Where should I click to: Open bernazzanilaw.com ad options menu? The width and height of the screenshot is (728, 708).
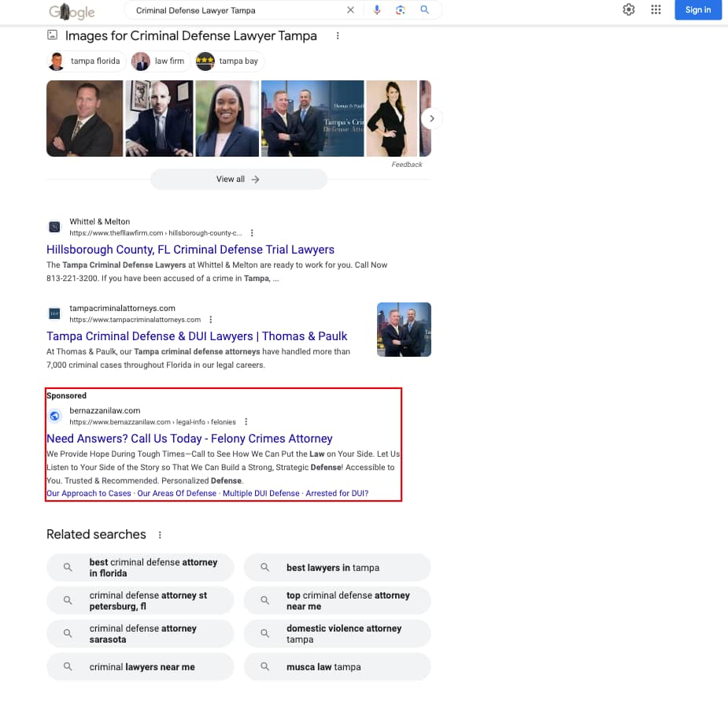tap(246, 422)
